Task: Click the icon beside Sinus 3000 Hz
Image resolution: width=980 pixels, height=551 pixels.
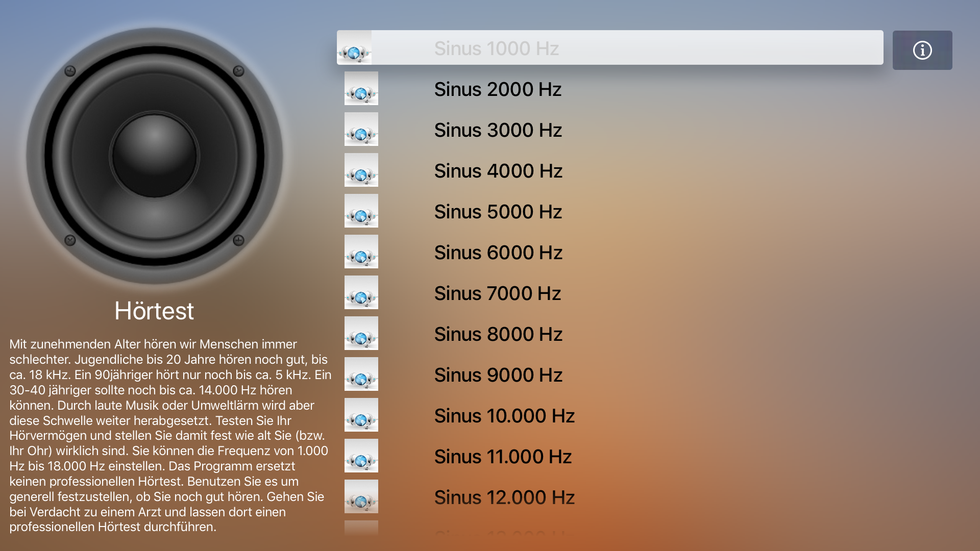Action: click(x=361, y=129)
